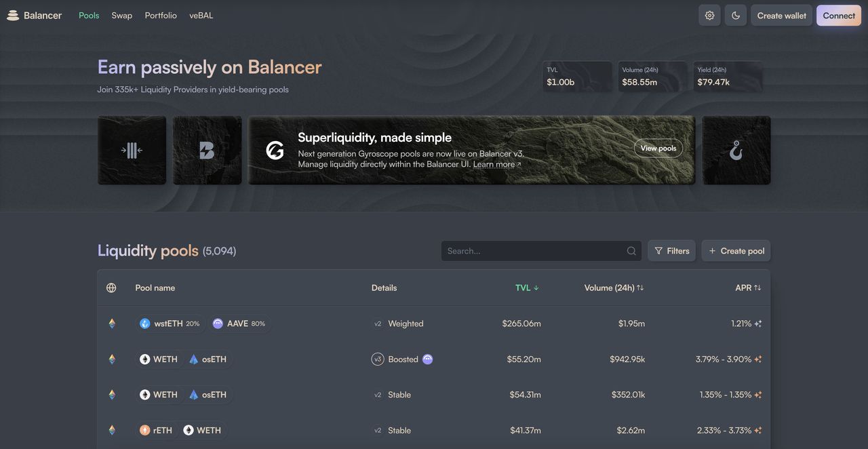Click sparkle icon beside 1.21% APR
Screen dimensions: 868x449
(758, 324)
